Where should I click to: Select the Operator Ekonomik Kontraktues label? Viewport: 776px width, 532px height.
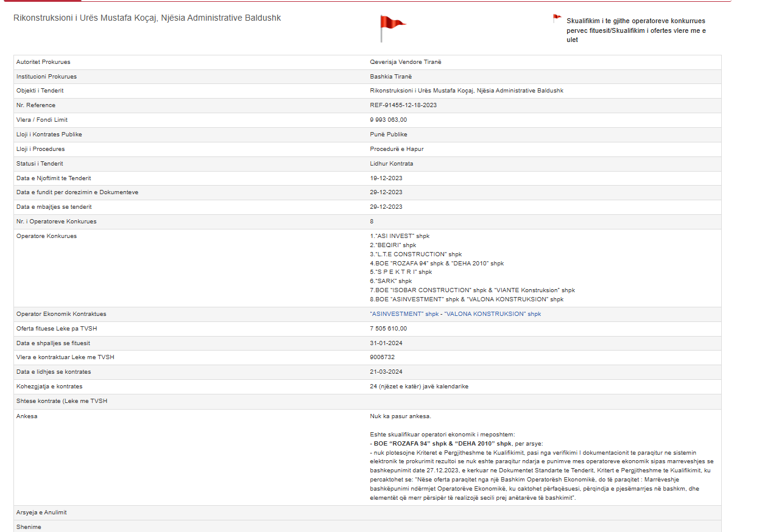coord(62,314)
